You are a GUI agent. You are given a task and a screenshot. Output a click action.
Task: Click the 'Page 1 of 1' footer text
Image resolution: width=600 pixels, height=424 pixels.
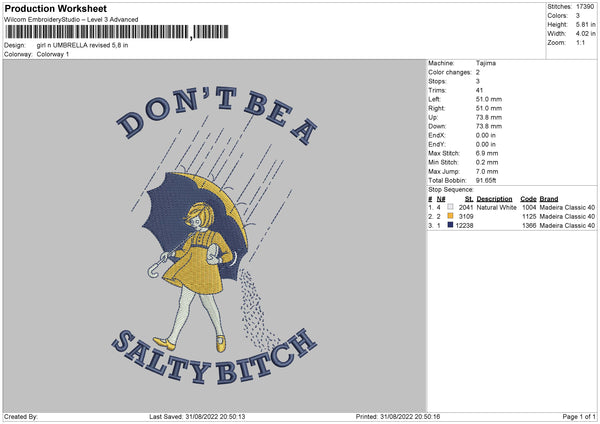point(579,417)
